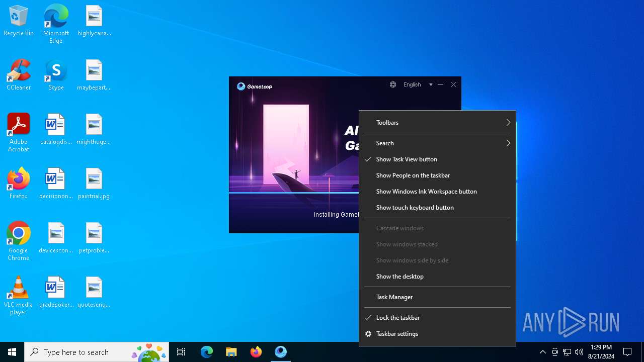Click the GameLoop installation progress bar
The height and width of the screenshot is (362, 644).
tap(294, 193)
